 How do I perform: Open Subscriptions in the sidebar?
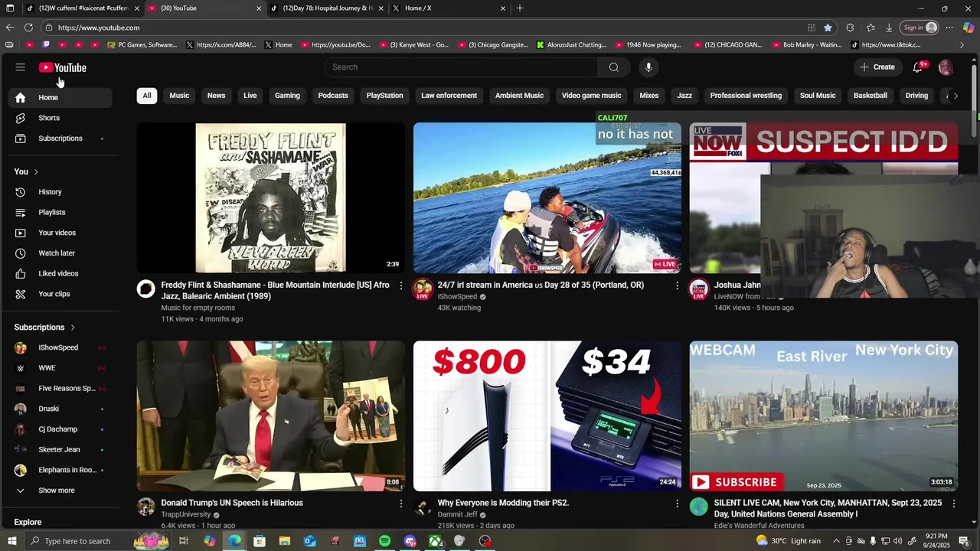60,139
